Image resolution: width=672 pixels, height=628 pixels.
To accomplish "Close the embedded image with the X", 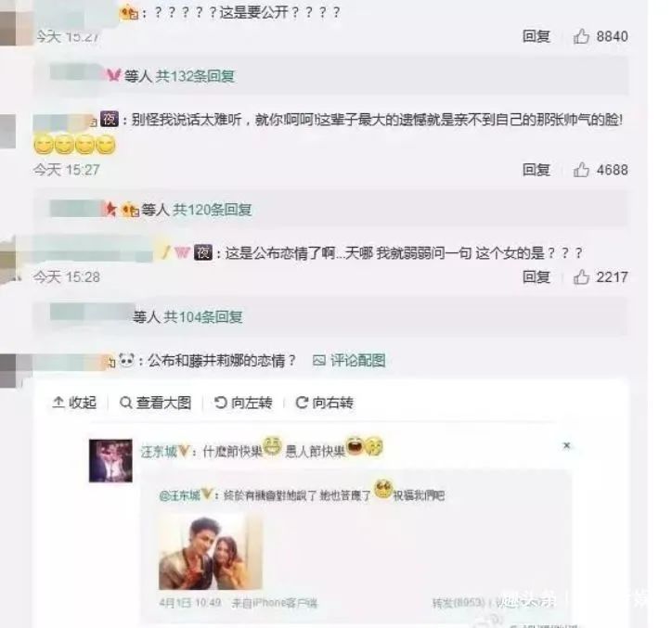I will 566,445.
